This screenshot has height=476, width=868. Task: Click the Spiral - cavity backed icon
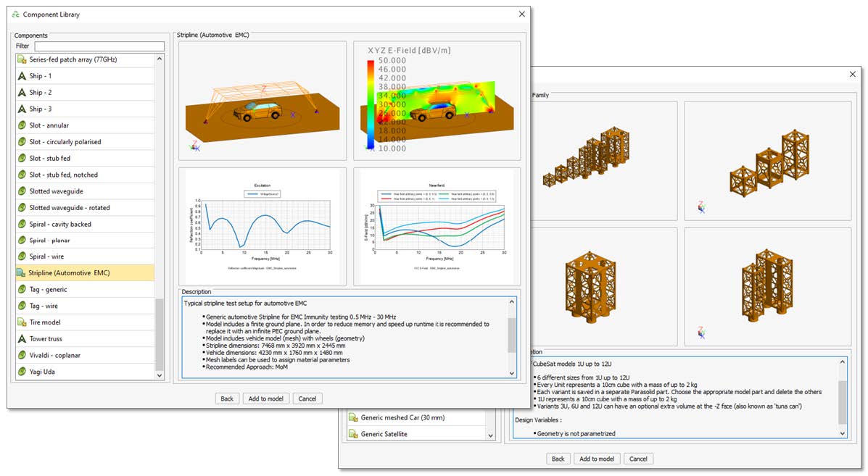click(22, 225)
